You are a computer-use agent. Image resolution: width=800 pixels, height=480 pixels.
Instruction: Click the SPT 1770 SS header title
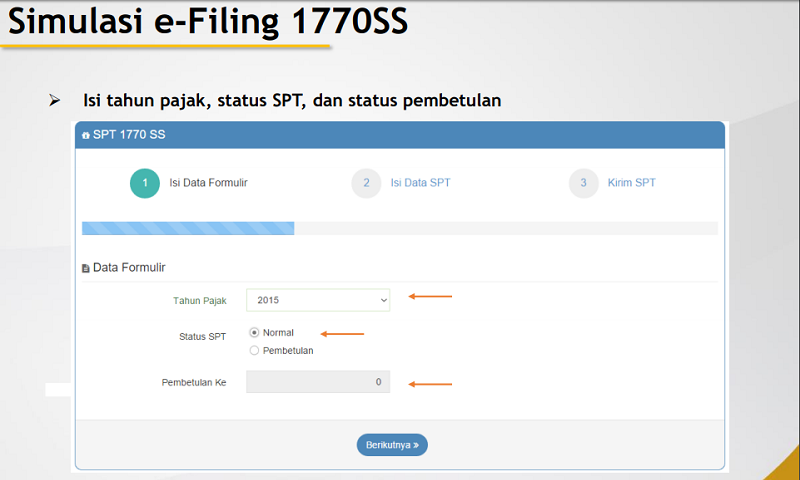(x=129, y=135)
